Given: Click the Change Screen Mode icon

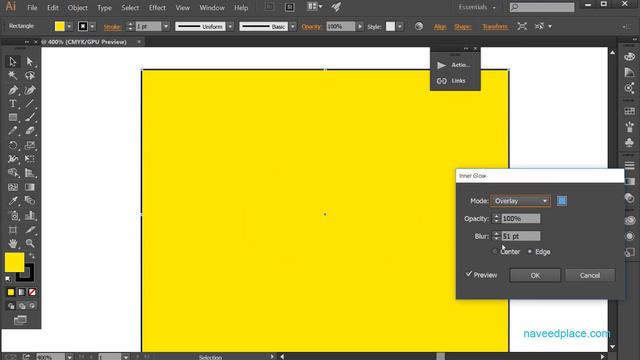Looking at the screenshot, I should pos(20,320).
